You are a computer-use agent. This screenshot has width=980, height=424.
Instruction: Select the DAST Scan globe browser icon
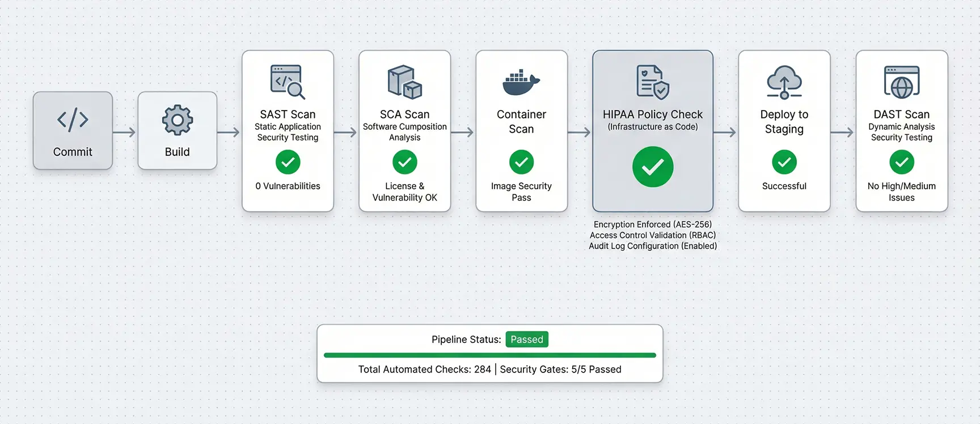pyautogui.click(x=901, y=82)
